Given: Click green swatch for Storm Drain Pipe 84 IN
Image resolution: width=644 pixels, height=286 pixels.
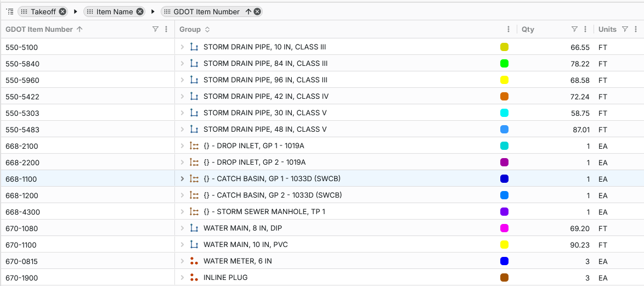Looking at the screenshot, I should point(504,64).
